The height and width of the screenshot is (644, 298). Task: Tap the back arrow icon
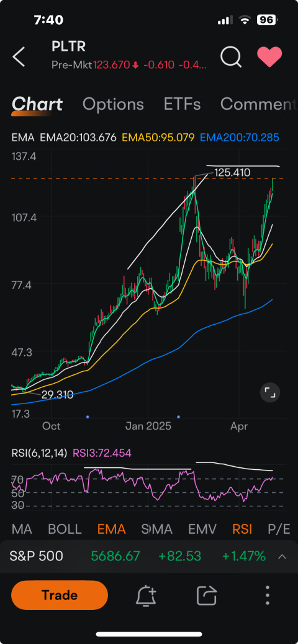pos(19,56)
